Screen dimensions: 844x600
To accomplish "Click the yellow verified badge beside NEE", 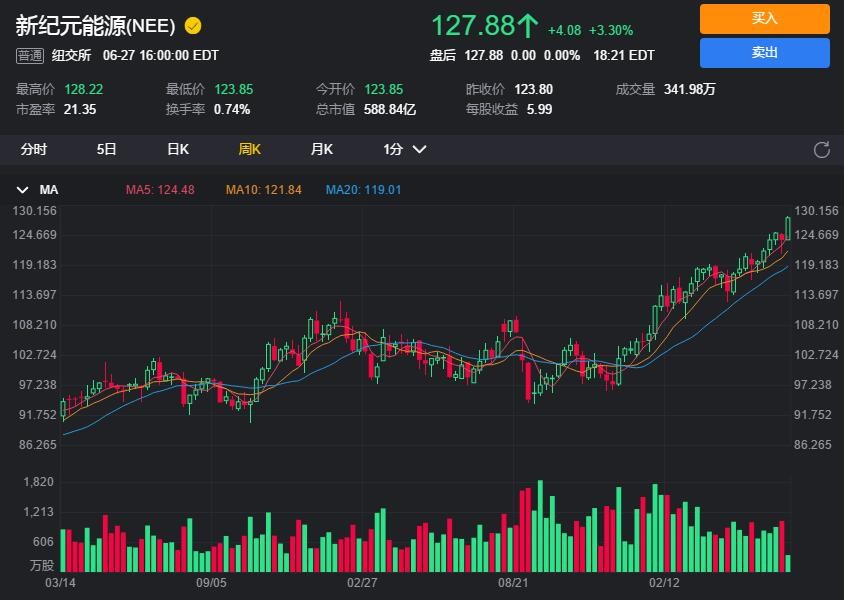I will coord(193,25).
